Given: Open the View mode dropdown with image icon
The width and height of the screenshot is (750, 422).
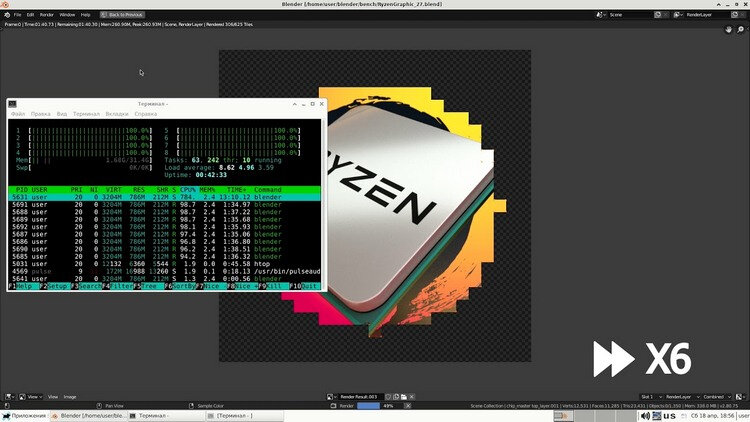Looking at the screenshot, I should (31, 397).
